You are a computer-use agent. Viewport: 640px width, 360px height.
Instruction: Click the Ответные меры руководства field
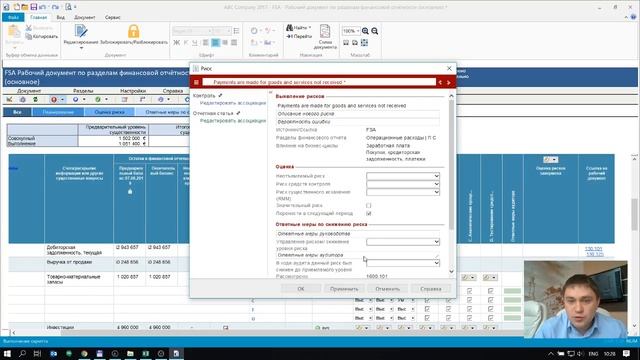pyautogui.click(x=358, y=234)
